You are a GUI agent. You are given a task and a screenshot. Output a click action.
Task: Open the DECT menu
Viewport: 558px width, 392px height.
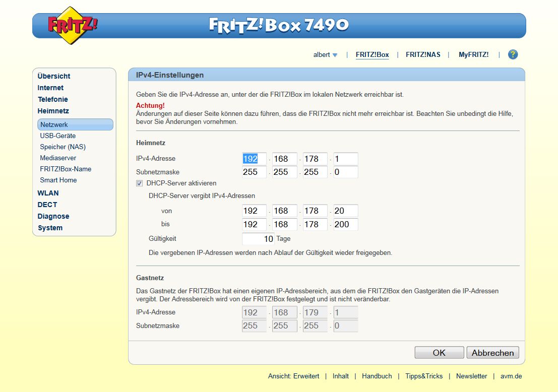point(47,205)
